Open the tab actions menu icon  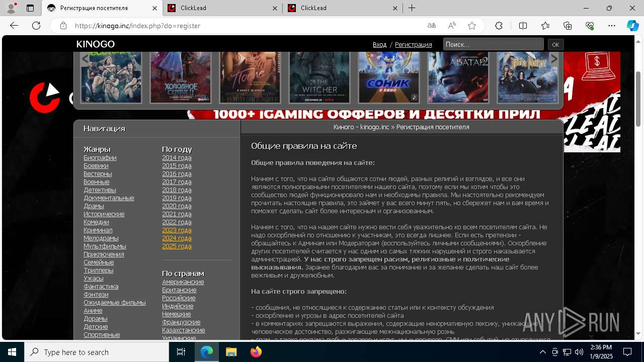(x=30, y=8)
